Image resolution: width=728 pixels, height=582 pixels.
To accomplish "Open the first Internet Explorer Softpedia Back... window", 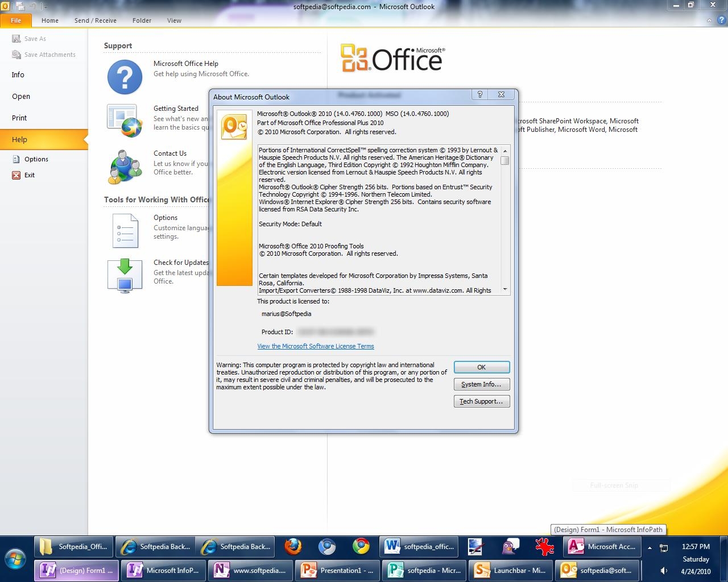I will pos(155,547).
